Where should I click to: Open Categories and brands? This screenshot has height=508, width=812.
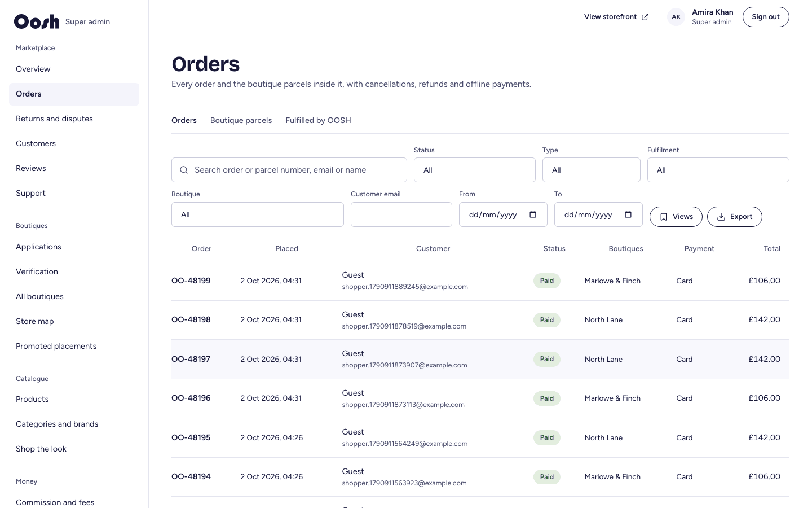[74, 424]
